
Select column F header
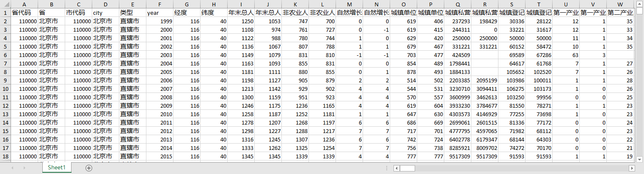coord(160,4)
